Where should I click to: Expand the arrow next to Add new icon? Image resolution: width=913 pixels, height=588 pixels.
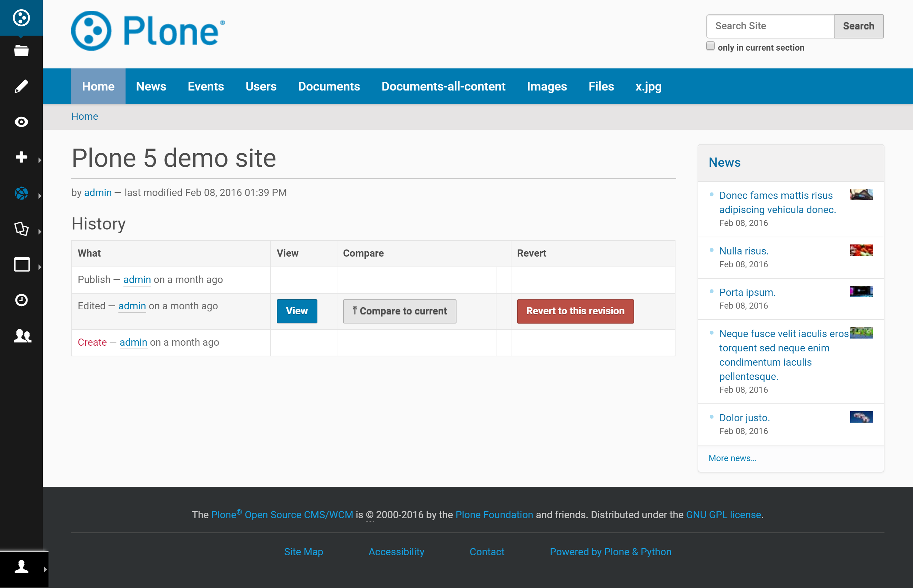coord(40,160)
